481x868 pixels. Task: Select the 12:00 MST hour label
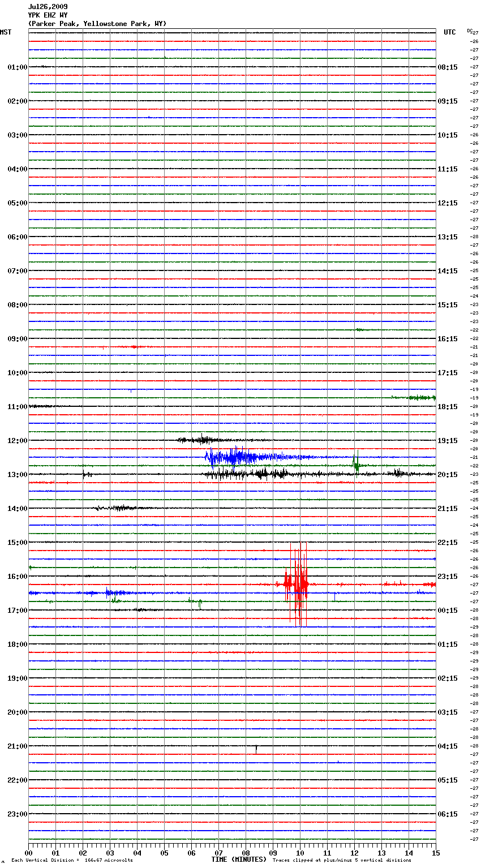click(x=17, y=441)
